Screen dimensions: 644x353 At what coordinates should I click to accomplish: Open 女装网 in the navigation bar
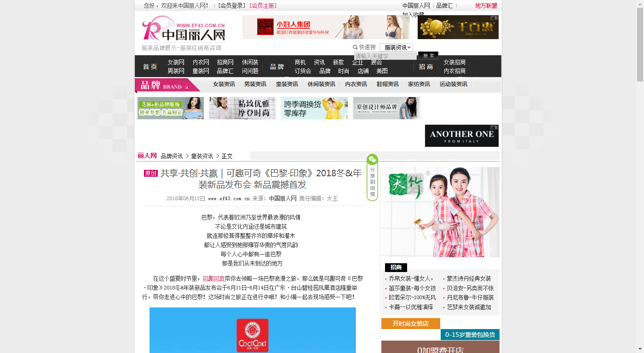176,62
